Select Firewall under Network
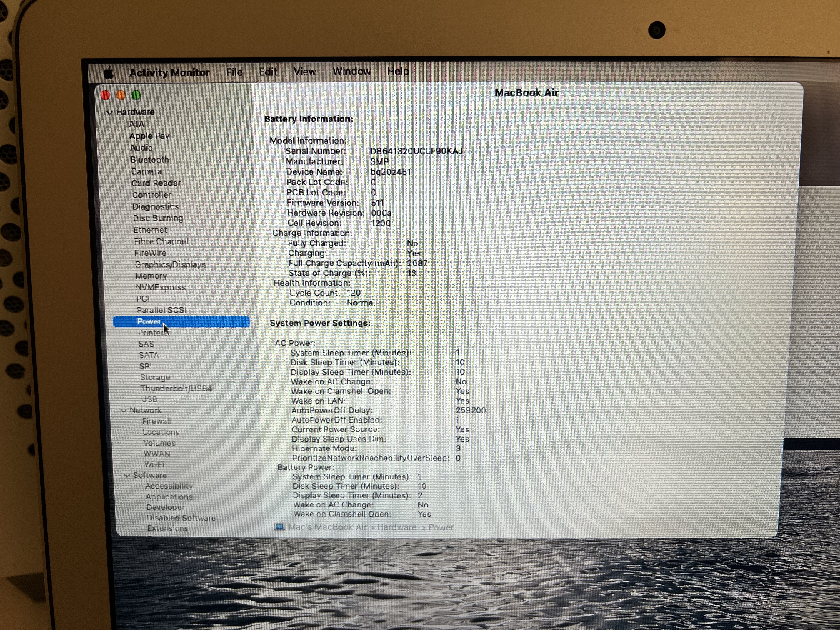 point(156,421)
